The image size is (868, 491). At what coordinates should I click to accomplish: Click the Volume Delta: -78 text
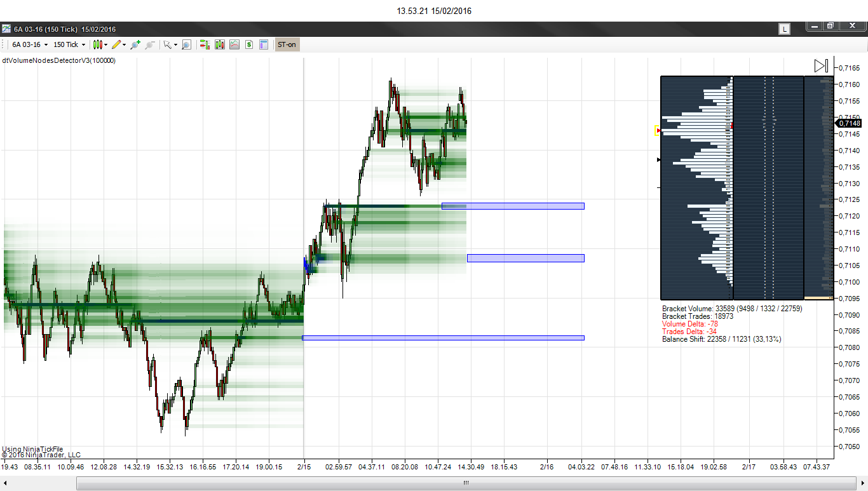[690, 324]
